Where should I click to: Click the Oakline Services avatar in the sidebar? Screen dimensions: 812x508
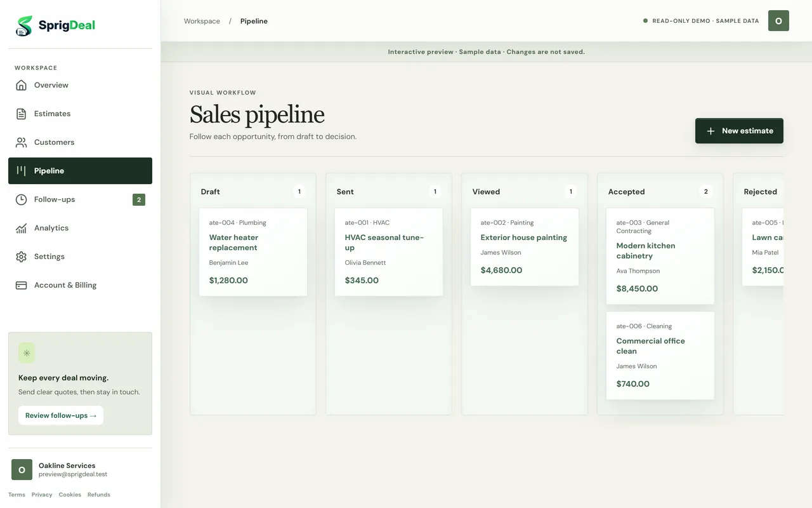click(22, 470)
